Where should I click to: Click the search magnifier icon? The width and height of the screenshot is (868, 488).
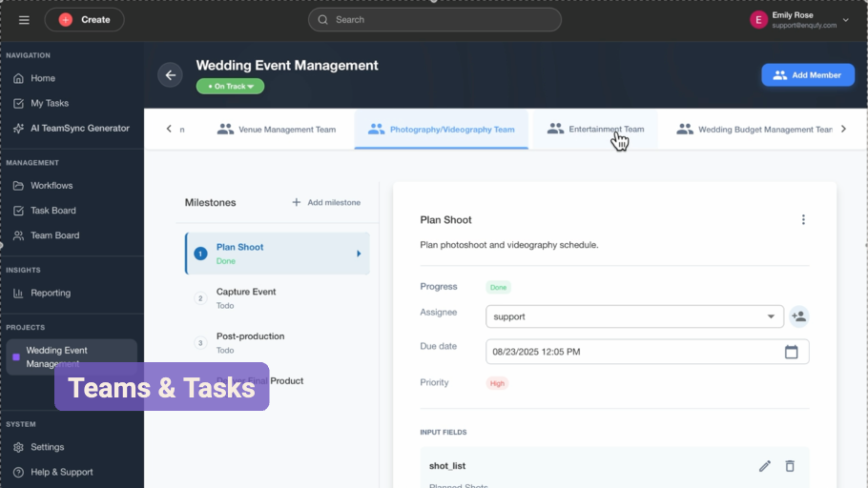tap(322, 20)
